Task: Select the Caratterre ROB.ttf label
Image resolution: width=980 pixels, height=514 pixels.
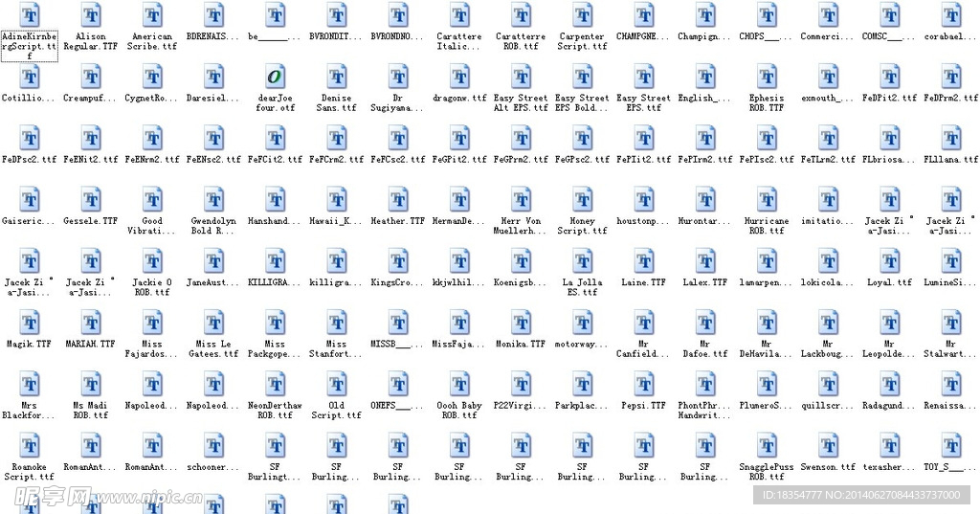Action: click(x=521, y=41)
